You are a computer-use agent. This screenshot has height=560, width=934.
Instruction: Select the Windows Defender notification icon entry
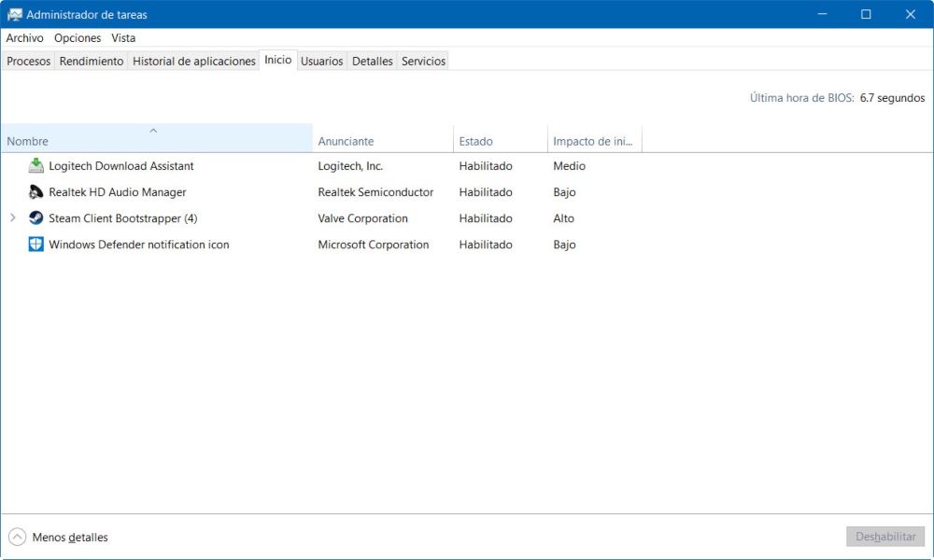click(139, 245)
